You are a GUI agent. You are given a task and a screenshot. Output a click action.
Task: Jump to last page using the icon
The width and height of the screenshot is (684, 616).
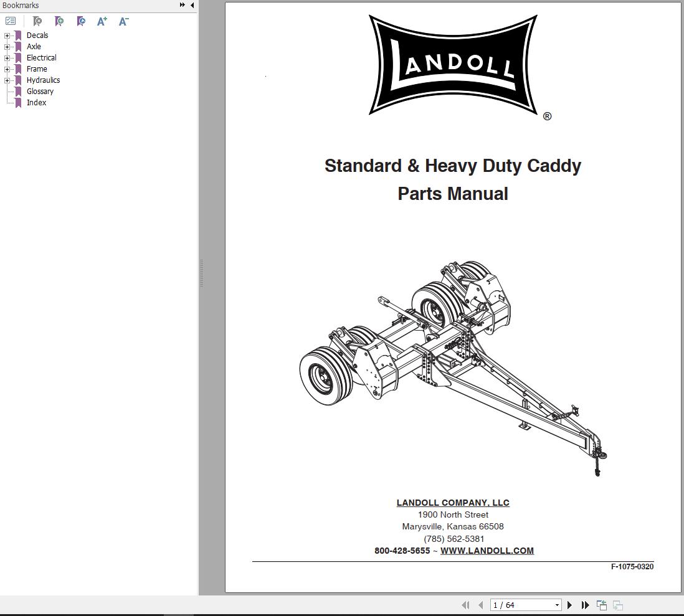(585, 605)
